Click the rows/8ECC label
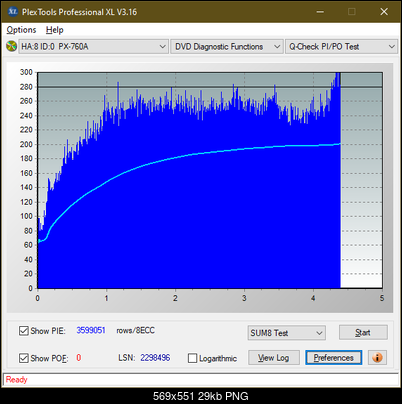 pos(135,330)
